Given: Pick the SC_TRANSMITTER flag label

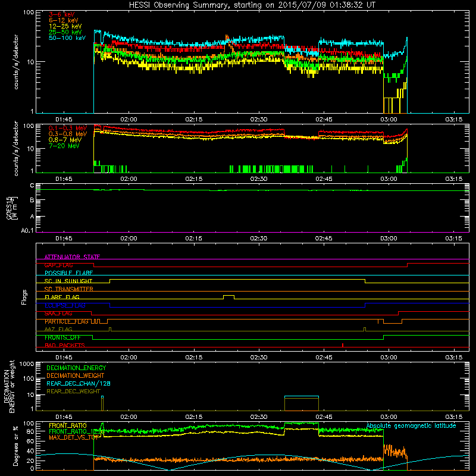Looking at the screenshot, I should (68, 289).
